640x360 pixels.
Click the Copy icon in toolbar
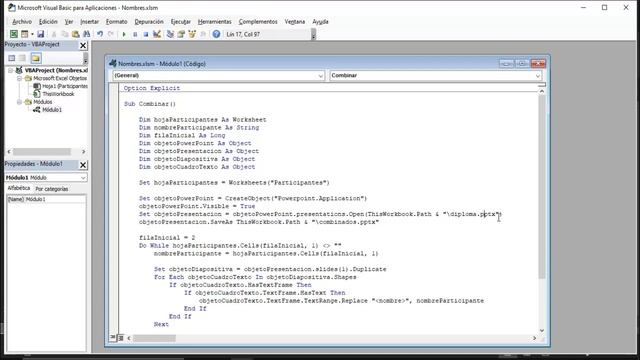coord(64,34)
